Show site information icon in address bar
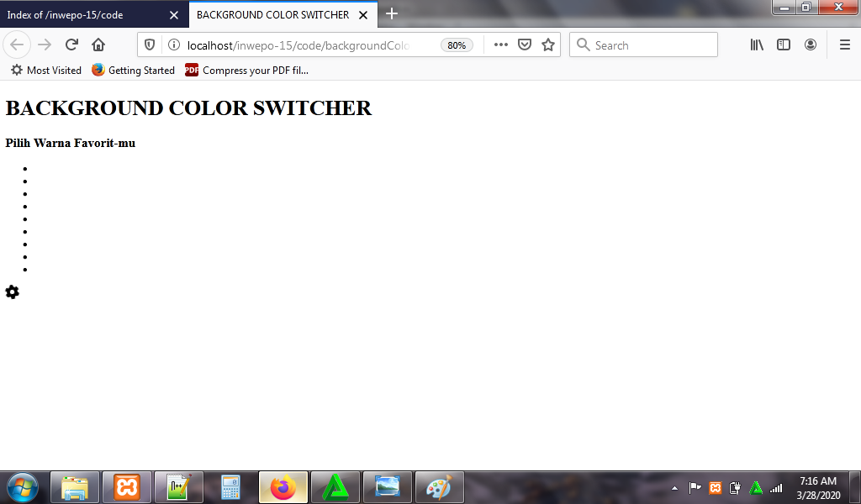Viewport: 861px width, 504px height. click(173, 45)
